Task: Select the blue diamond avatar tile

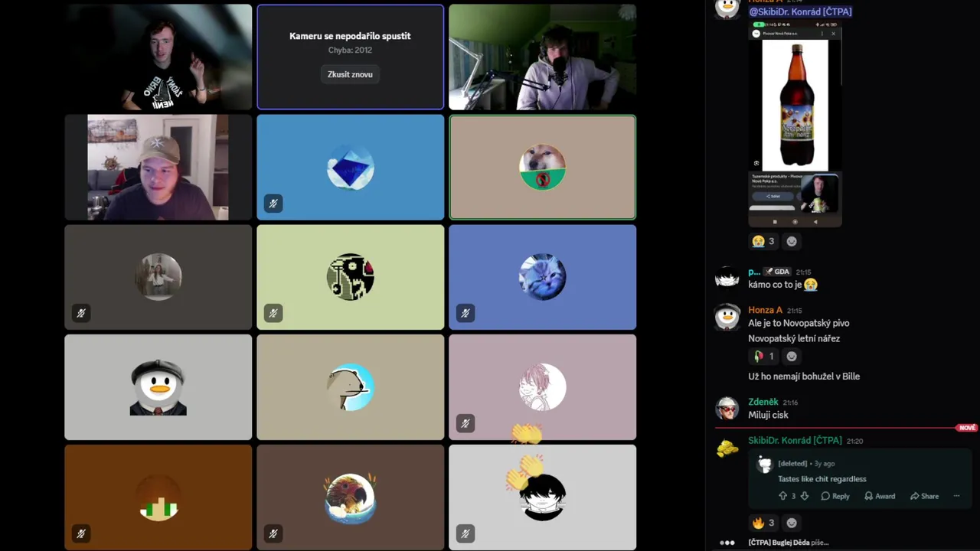Action: click(350, 168)
